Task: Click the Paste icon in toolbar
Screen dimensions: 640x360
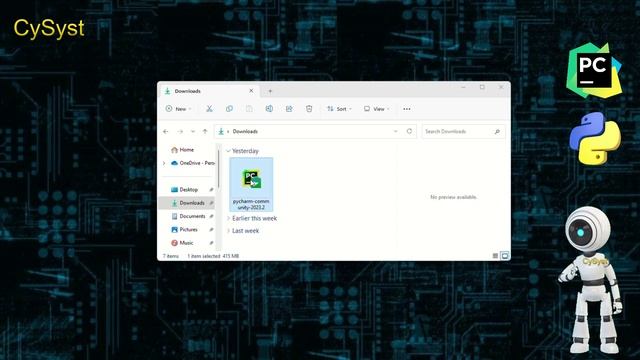Action: pos(249,109)
